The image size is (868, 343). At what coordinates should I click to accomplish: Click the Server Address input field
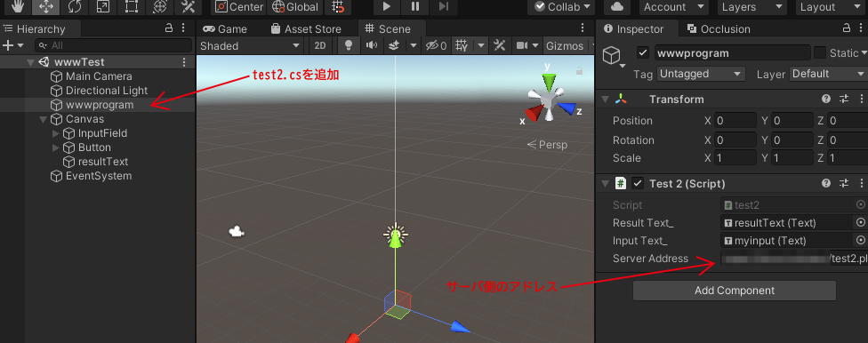coord(794,259)
